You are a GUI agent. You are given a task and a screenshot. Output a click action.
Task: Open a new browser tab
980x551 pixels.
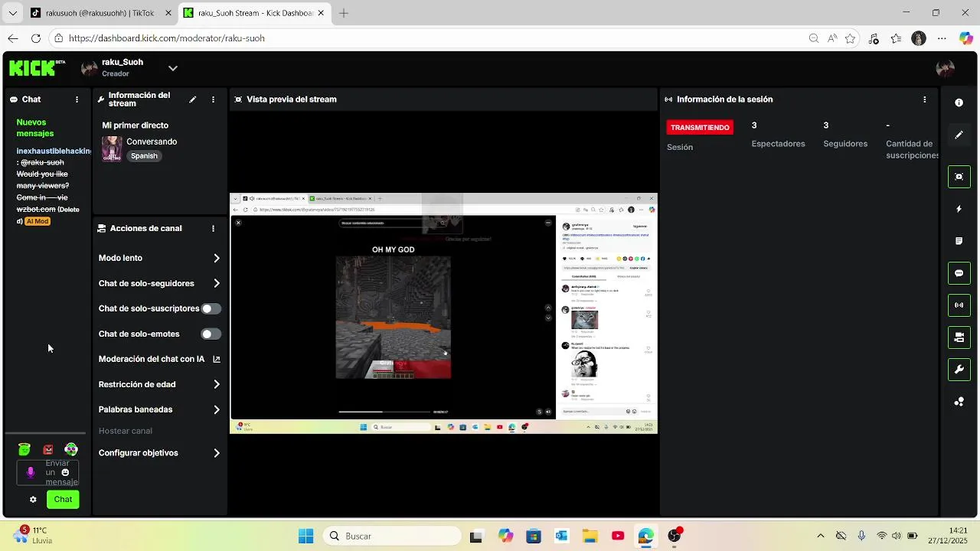(x=344, y=13)
